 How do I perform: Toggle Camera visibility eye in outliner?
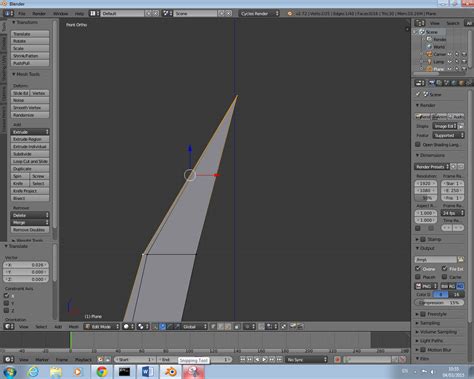click(450, 54)
